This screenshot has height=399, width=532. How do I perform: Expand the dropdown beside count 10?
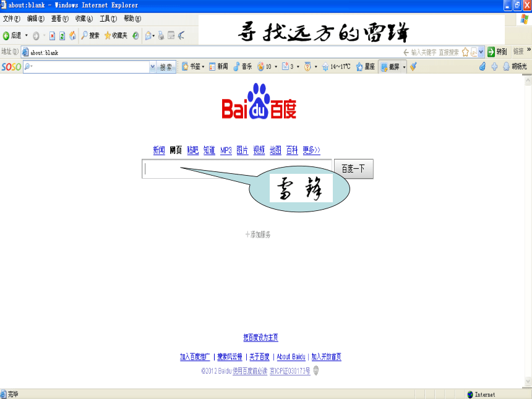275,67
